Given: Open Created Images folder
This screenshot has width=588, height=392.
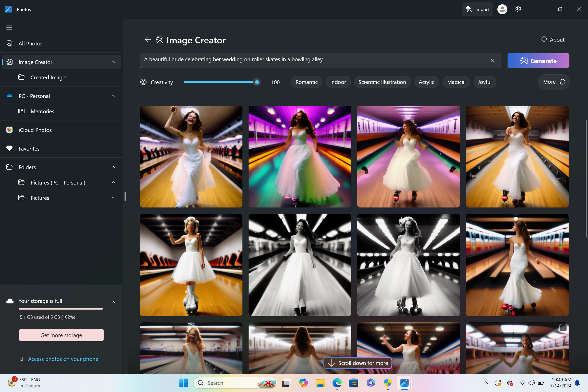Looking at the screenshot, I should (49, 77).
